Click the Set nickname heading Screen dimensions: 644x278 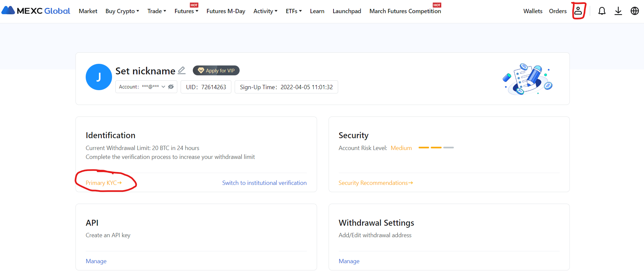coord(145,71)
